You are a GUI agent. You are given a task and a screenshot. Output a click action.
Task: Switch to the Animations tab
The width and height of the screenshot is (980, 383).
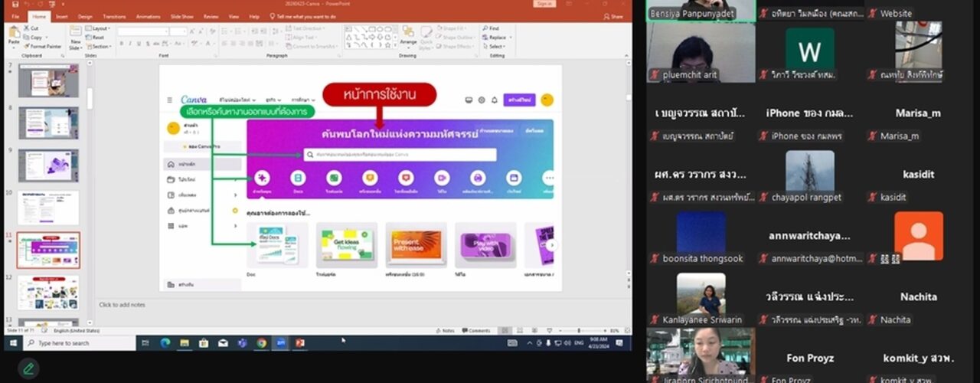[x=148, y=16]
